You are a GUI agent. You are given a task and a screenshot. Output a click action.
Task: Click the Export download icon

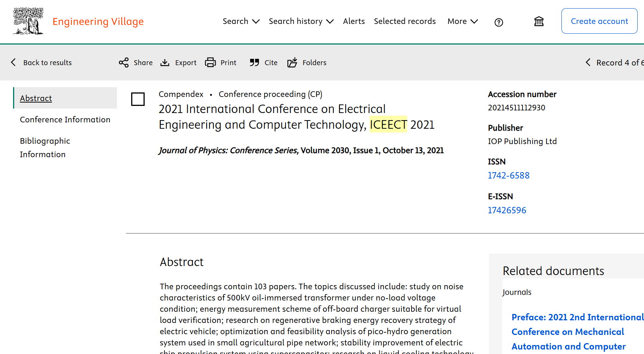[x=165, y=62]
